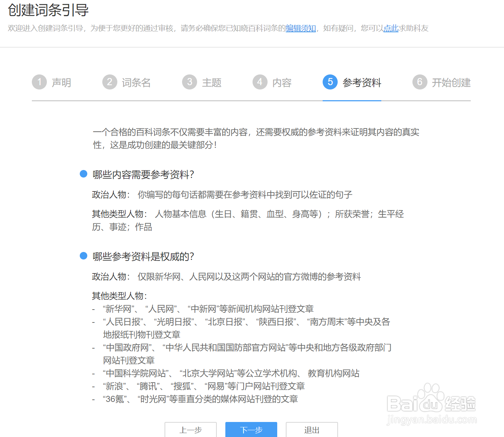Open the 编辑须知 link
This screenshot has width=504, height=437.
[301, 28]
